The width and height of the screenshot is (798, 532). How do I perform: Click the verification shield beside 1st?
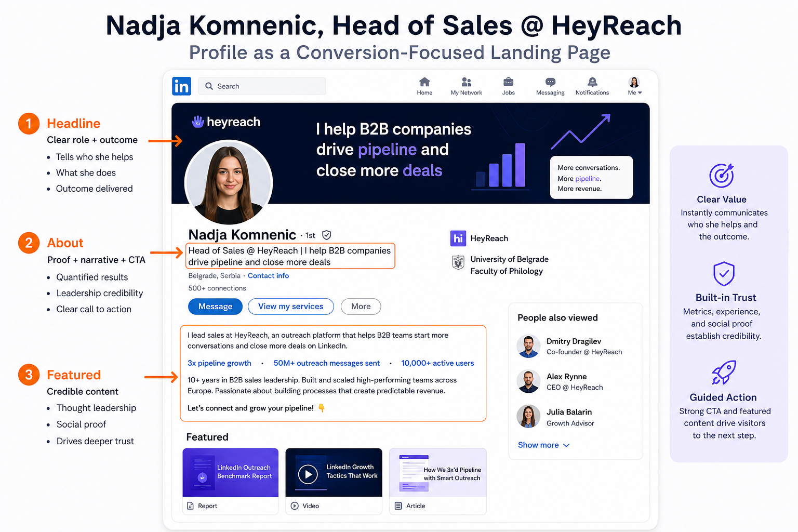pos(327,235)
